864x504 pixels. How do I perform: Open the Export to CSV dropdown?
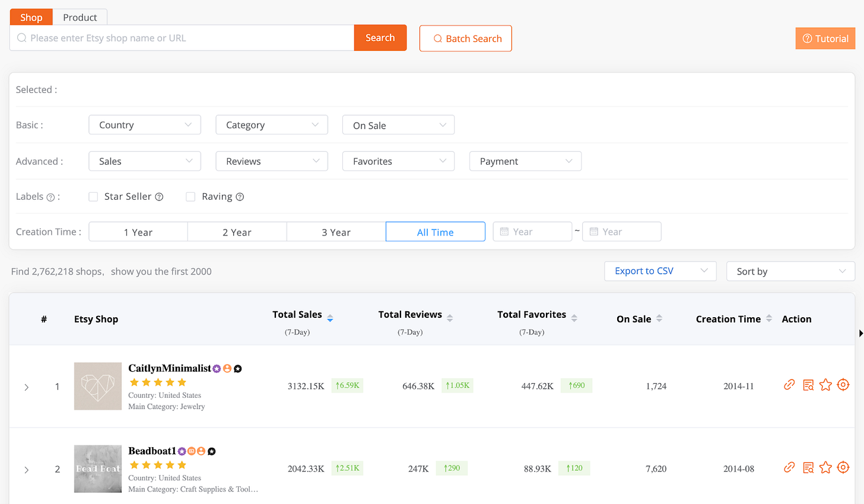(660, 271)
